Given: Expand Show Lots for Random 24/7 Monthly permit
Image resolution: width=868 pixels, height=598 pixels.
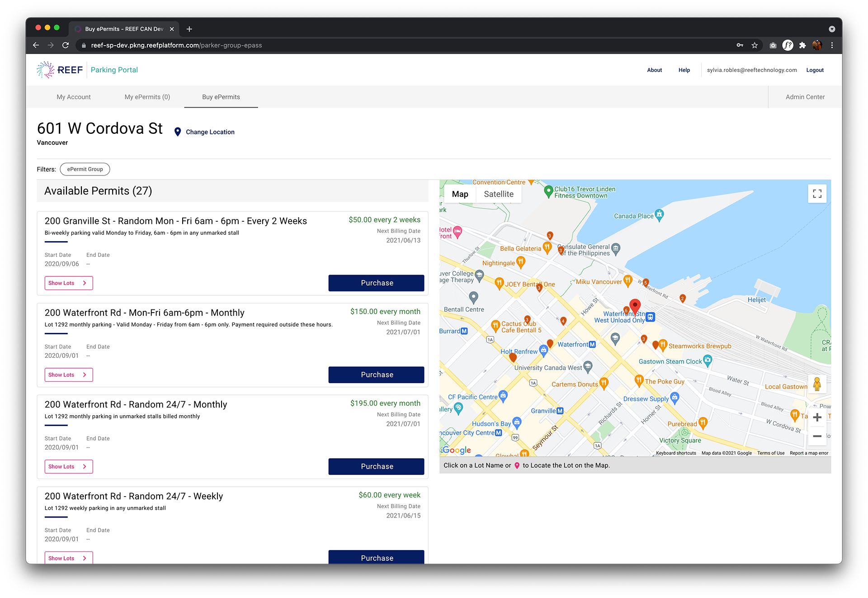Looking at the screenshot, I should [x=69, y=467].
